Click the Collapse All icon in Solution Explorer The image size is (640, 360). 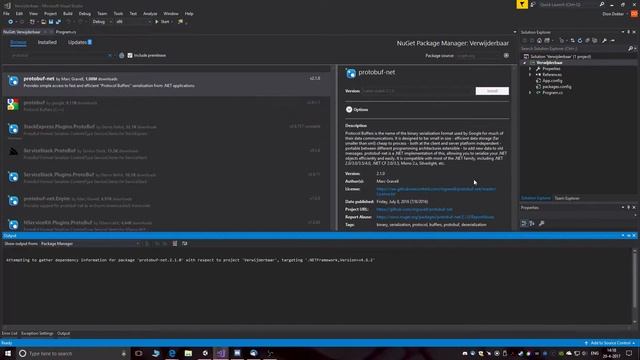tap(587, 40)
